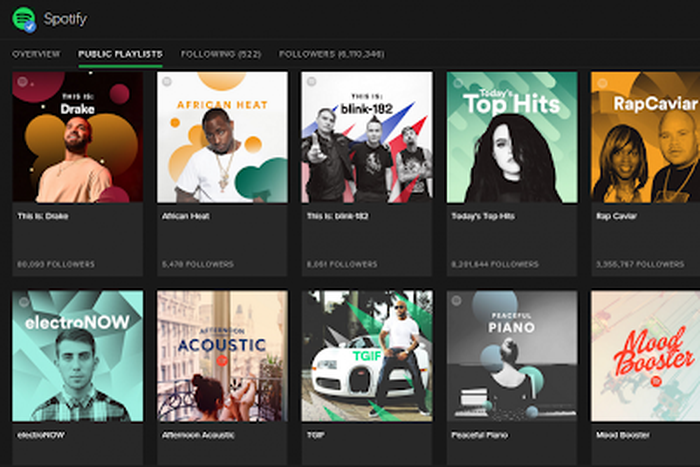
Task: Click the This Is: blink-182 title link
Action: click(338, 216)
